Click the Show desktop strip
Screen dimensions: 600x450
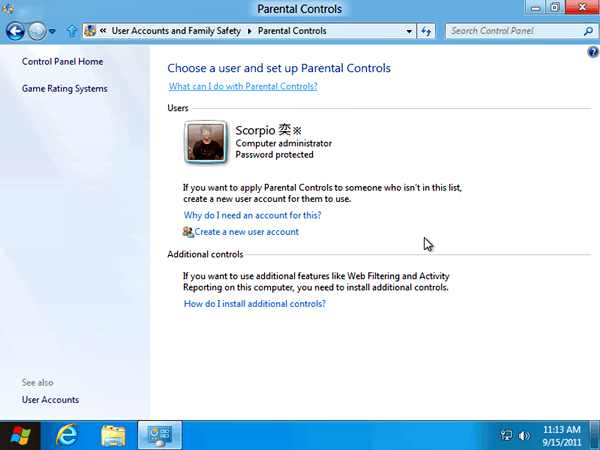tap(595, 435)
